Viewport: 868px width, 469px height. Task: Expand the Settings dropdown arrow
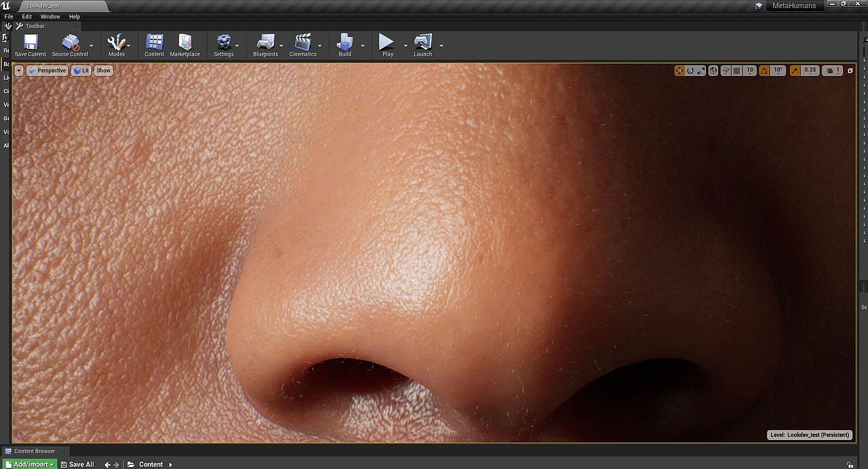coord(237,46)
